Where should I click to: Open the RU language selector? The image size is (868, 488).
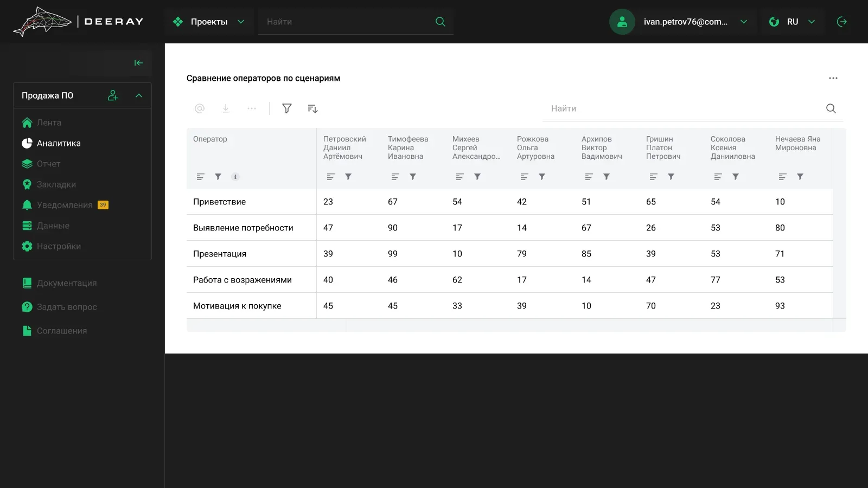point(792,22)
